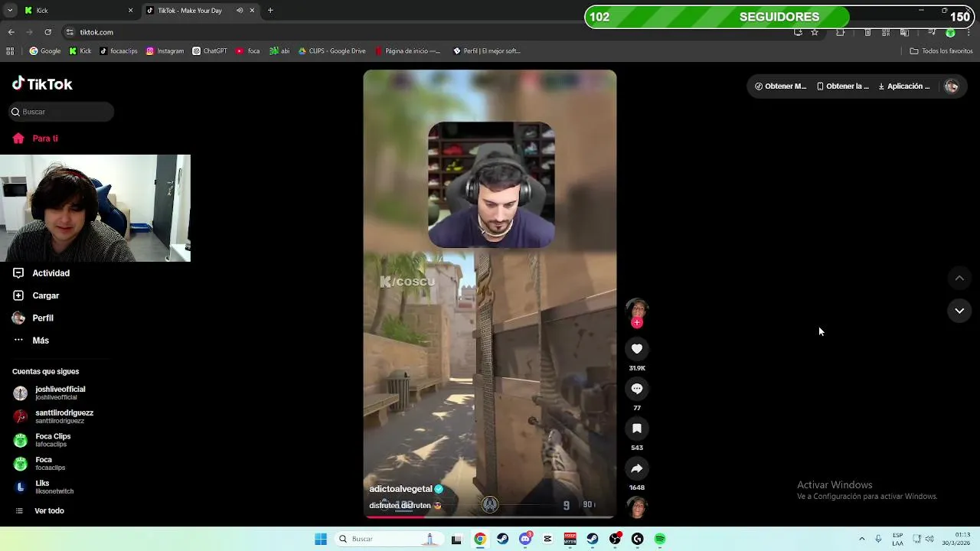Open the creator avatar beside the video
980x551 pixels.
click(636, 309)
